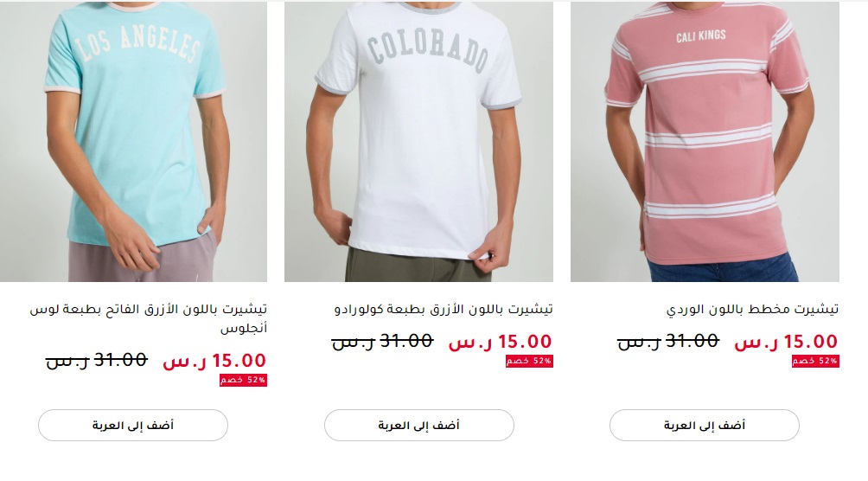Open the Los Angeles light blue t-shirt image
The width and height of the screenshot is (868, 481).
click(x=133, y=141)
